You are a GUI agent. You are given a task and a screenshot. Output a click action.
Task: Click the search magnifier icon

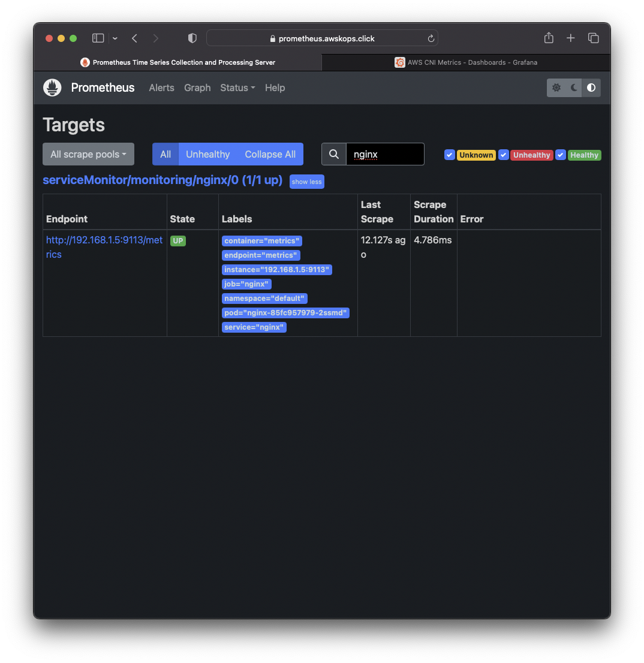[334, 154]
